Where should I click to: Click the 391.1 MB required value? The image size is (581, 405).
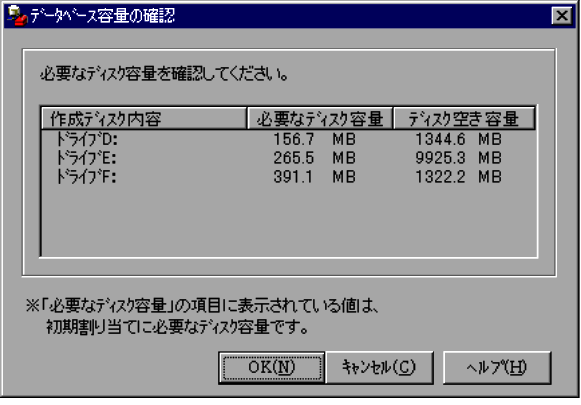[315, 176]
